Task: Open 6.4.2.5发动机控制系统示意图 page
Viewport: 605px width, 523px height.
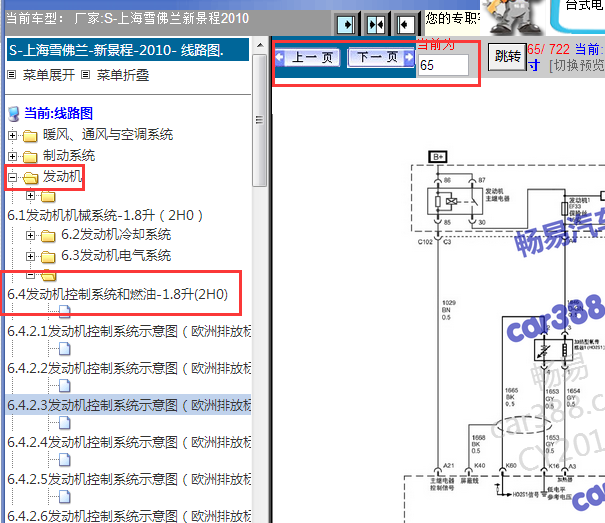Action: 129,479
